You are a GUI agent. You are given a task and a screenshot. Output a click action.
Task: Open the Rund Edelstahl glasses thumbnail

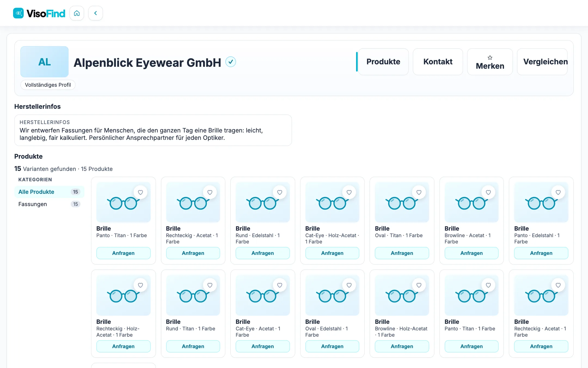click(263, 202)
